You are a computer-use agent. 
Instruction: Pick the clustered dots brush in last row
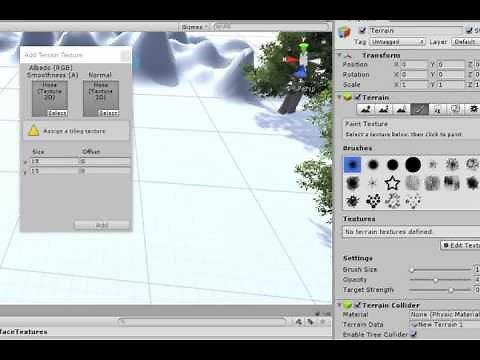coord(373,201)
